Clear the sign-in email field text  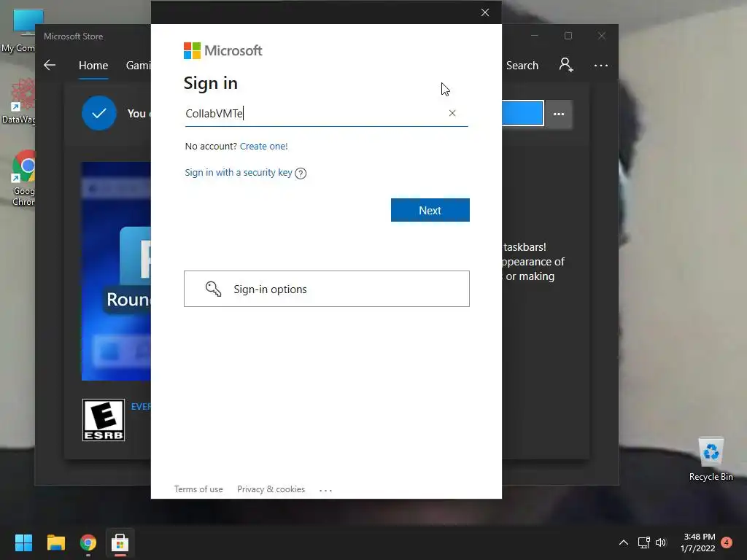[x=452, y=113]
